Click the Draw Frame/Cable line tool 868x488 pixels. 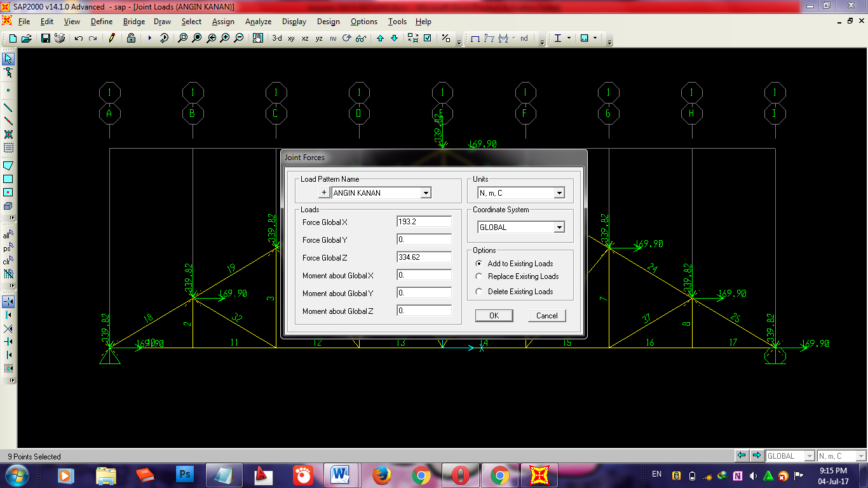tap(8, 107)
